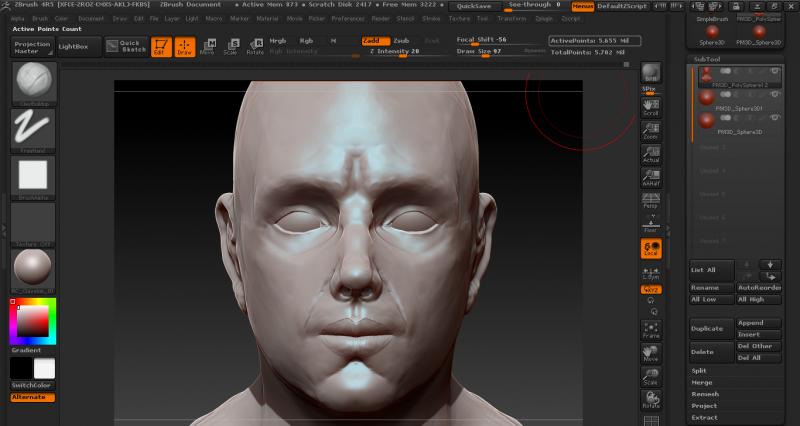Activate Draw mode button
Viewport: 800px width, 426px height.
coord(185,46)
